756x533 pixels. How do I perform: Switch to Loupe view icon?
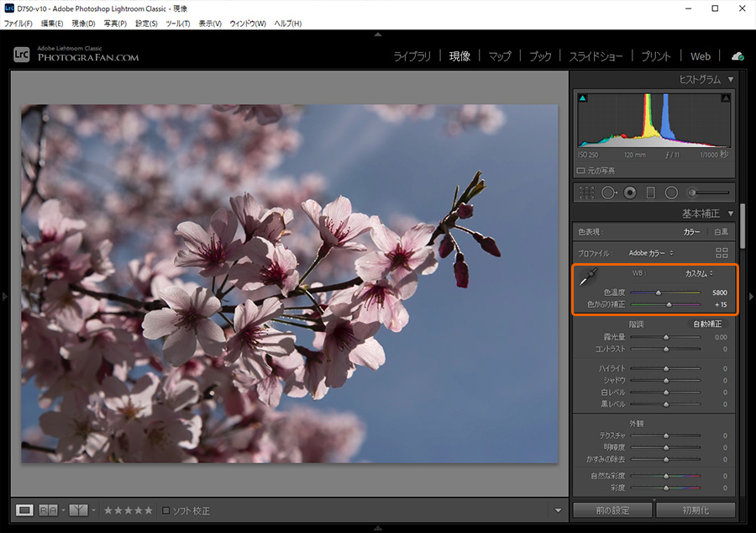pyautogui.click(x=24, y=509)
